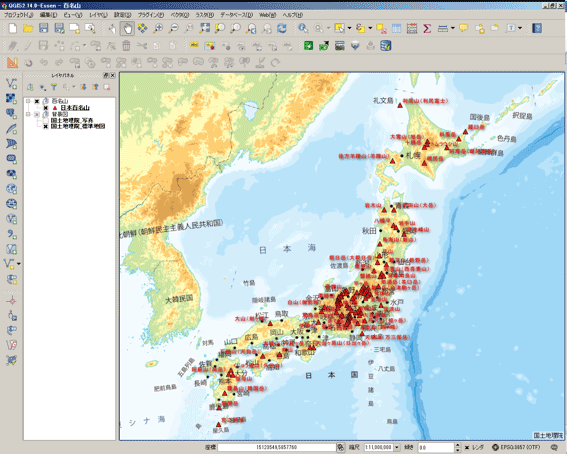Select the Pan Map hand tool
This screenshot has height=454, width=567.
(127, 29)
